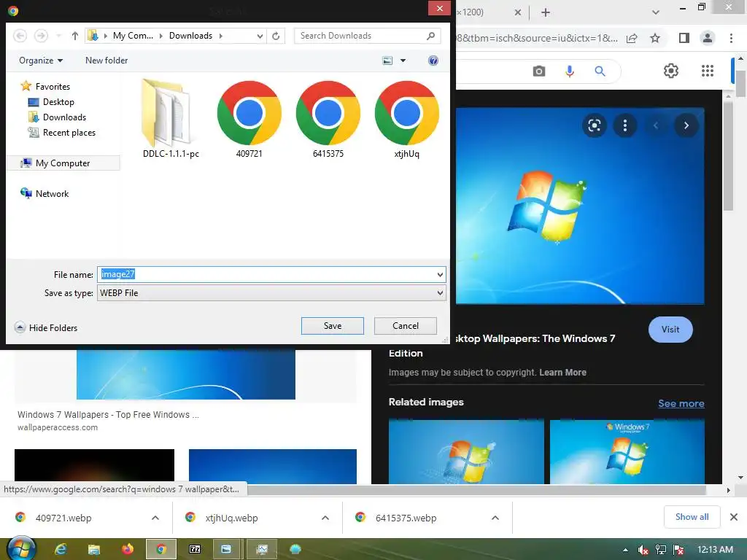Select Desktop in Favorites
The height and width of the screenshot is (560, 747).
(x=51, y=102)
